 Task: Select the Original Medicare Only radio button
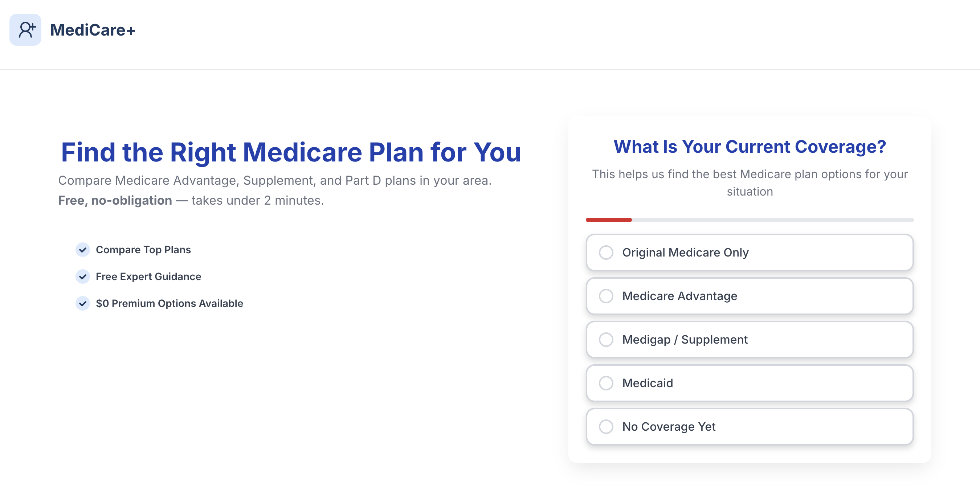(606, 253)
